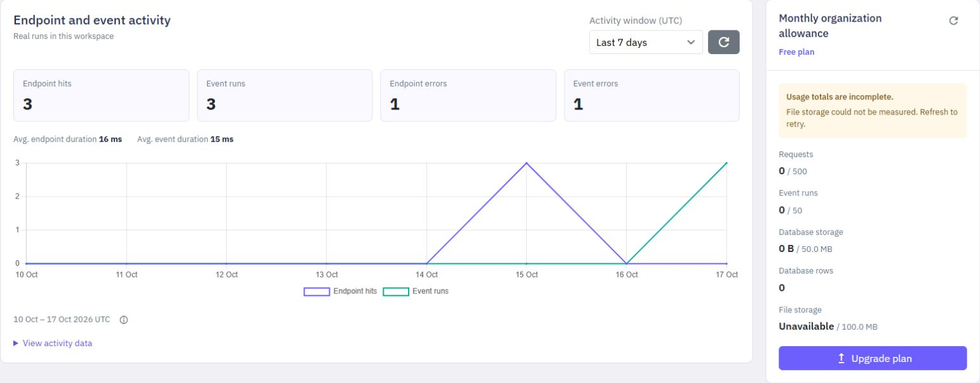Click the 'Avg. event duration 15 ms' text

pyautogui.click(x=185, y=139)
